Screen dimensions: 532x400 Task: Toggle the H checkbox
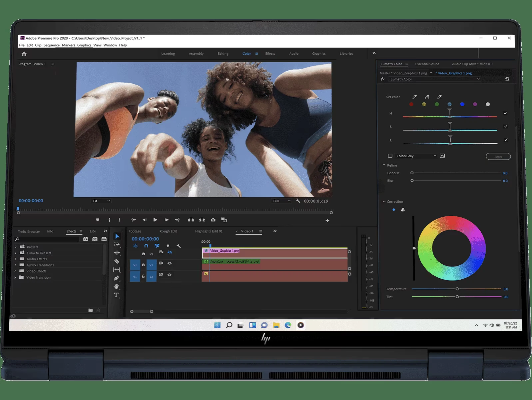tap(505, 113)
